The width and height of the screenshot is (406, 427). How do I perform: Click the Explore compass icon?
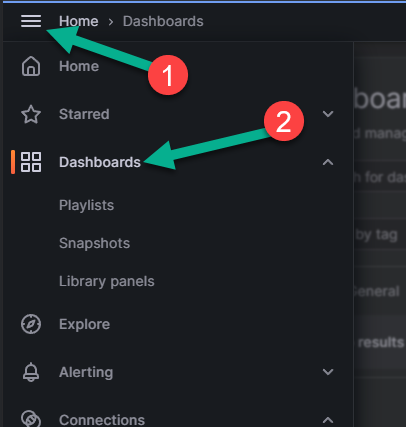31,324
